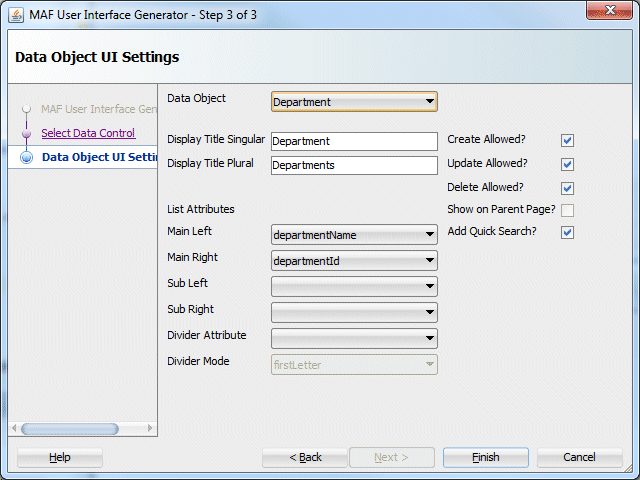The height and width of the screenshot is (480, 640).
Task: Go back with the Back button
Action: [305, 457]
